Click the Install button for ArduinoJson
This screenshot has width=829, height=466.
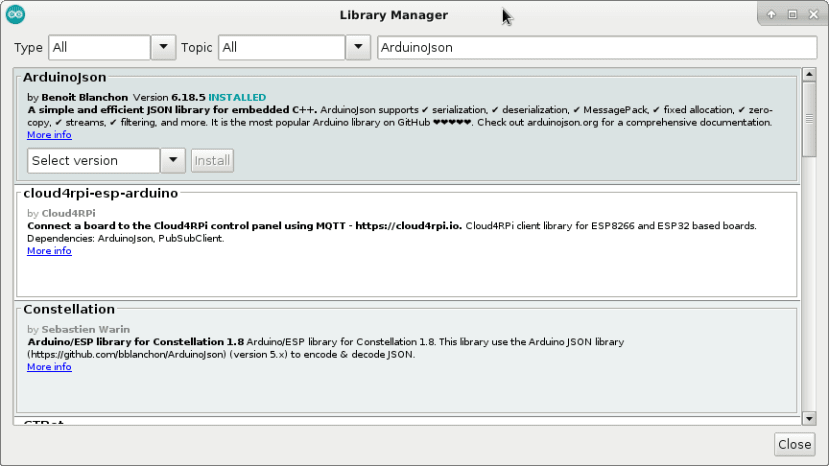212,160
